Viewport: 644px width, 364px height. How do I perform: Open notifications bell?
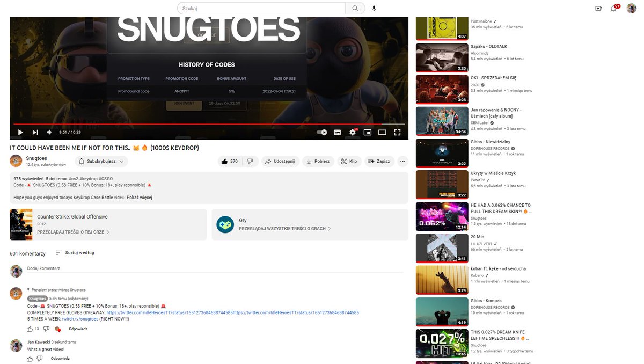point(614,8)
